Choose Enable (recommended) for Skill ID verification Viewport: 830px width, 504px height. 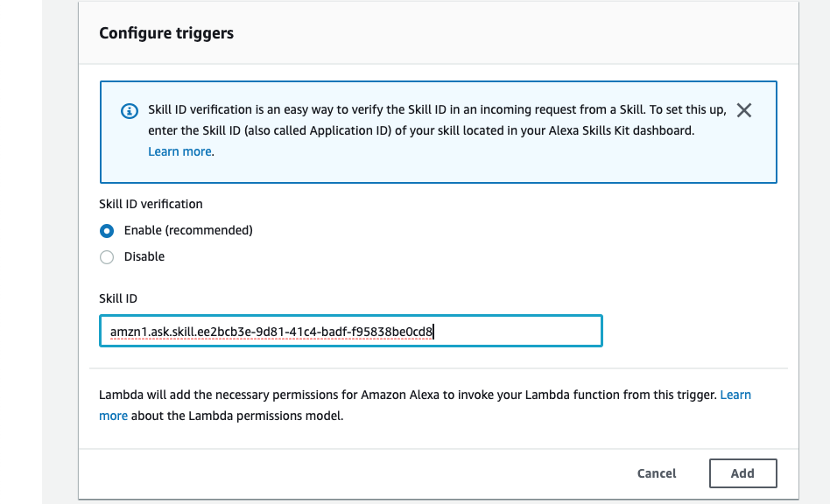tap(107, 231)
